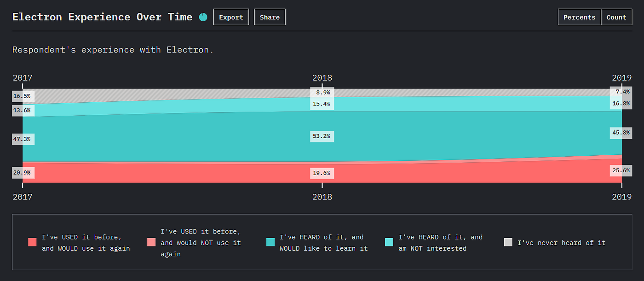Click the red 'WOULD use it again' legend swatch
This screenshot has width=644, height=281.
[x=32, y=242]
